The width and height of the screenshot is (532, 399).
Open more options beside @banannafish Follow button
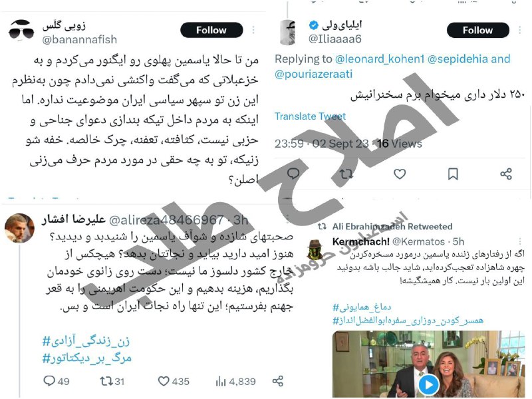point(253,30)
